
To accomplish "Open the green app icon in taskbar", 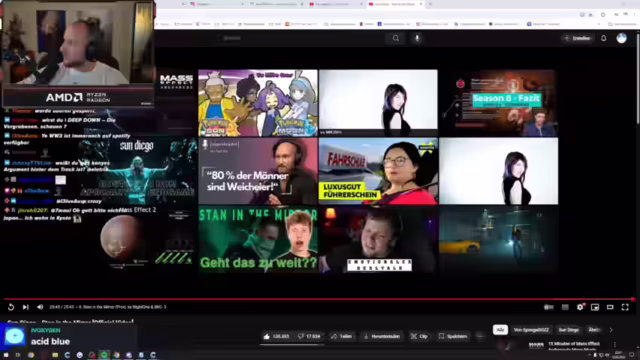I will coord(104,355).
